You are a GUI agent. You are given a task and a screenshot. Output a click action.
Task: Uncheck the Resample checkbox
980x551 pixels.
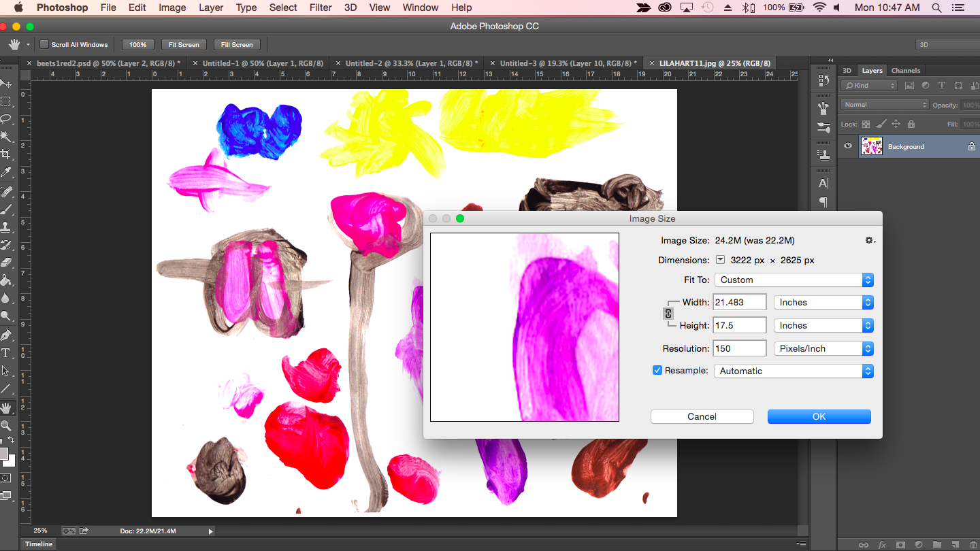[x=657, y=371]
